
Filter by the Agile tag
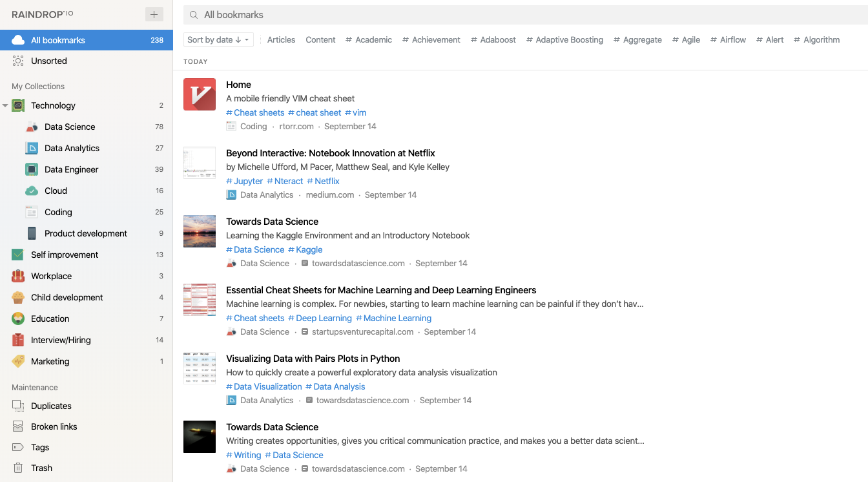(687, 39)
